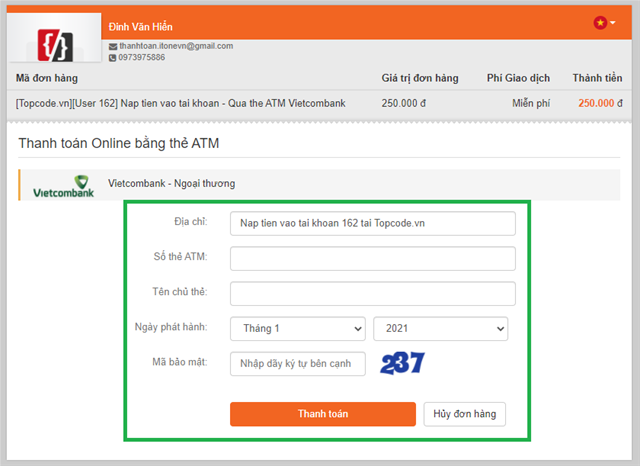640x466 pixels.
Task: Submit payment with Thanh toán button
Action: pyautogui.click(x=323, y=414)
